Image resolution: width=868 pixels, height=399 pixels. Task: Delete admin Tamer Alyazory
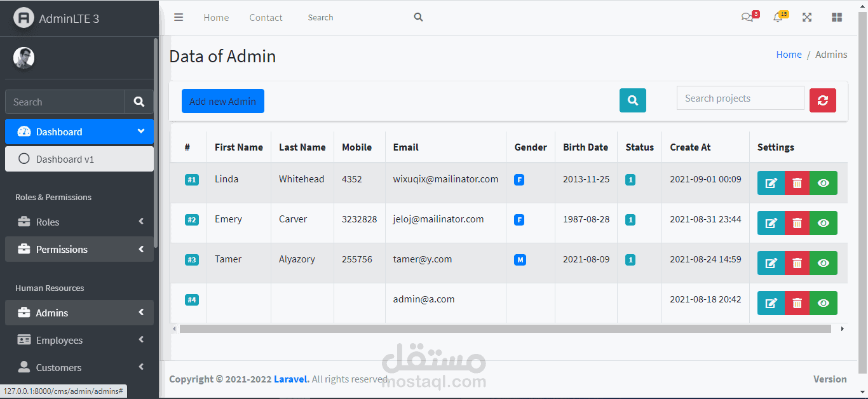point(797,263)
